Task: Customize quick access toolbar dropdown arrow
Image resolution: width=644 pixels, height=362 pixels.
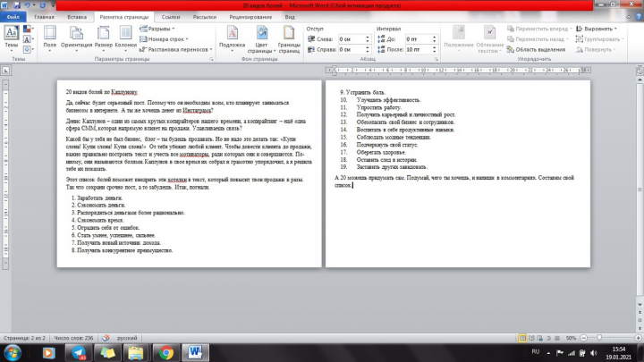Action: tap(53, 5)
